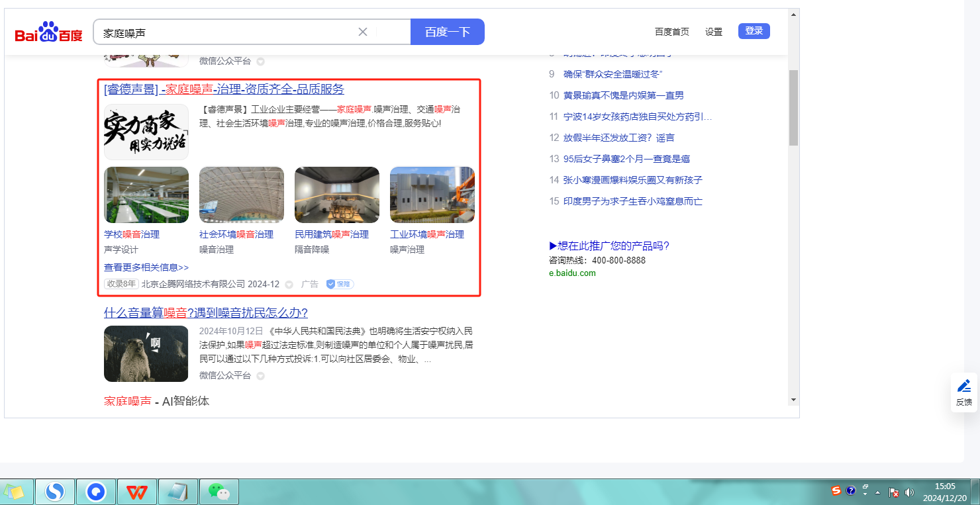Click the page vertical scrollbar thumb
Image resolution: width=980 pixels, height=505 pixels.
(x=793, y=107)
